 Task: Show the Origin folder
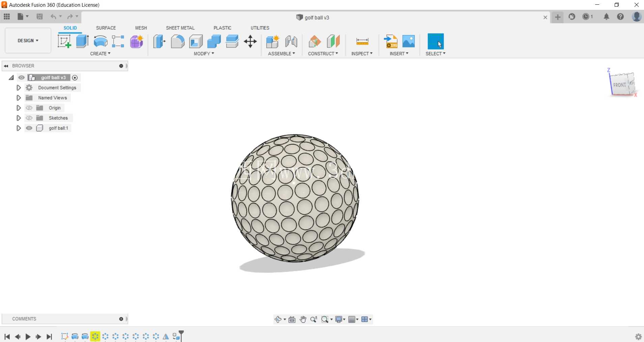tap(29, 108)
